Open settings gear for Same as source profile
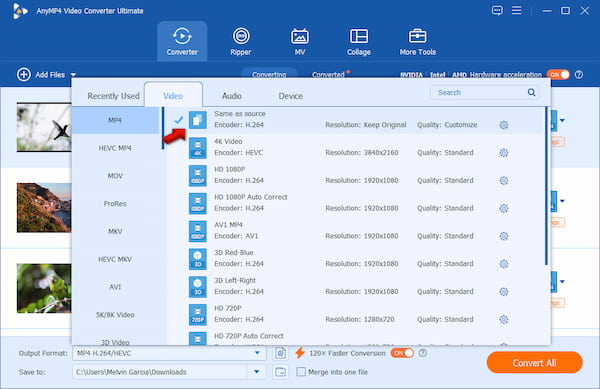The width and height of the screenshot is (600, 389). click(x=504, y=125)
